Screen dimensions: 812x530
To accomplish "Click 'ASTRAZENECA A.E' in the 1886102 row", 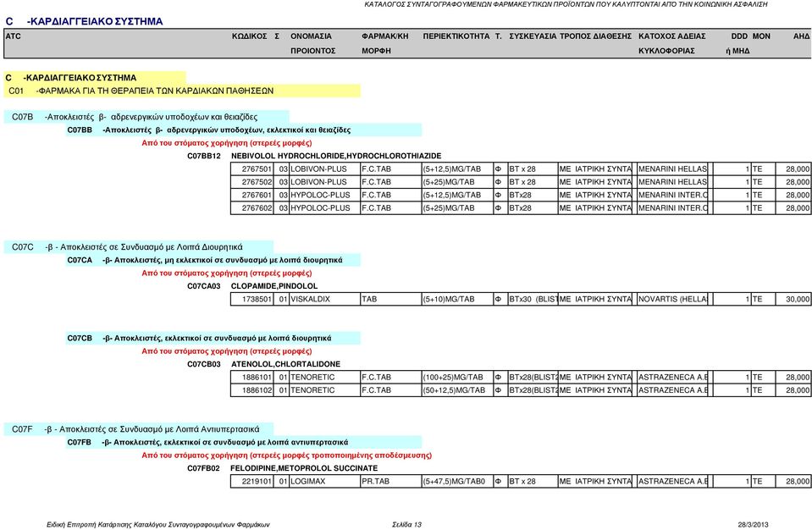I will (x=672, y=389).
